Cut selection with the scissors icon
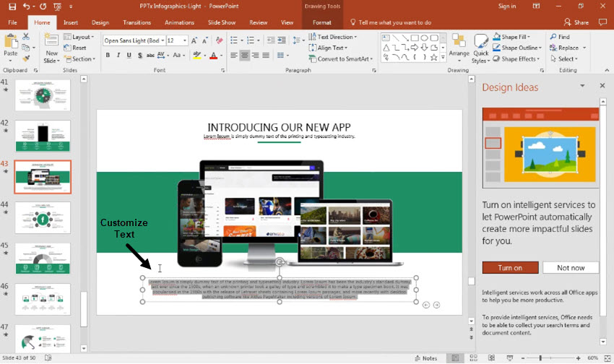This screenshot has height=364, width=614. [x=26, y=37]
